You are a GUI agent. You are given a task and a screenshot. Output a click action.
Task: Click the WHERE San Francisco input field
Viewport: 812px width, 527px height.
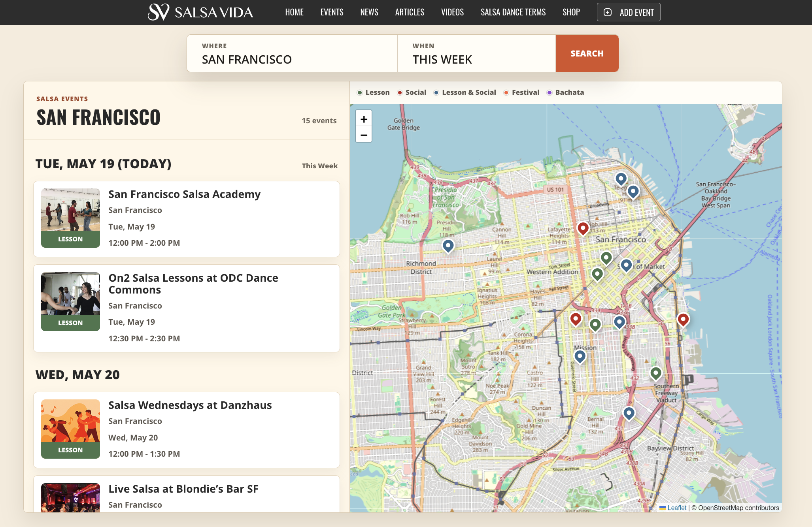click(292, 53)
